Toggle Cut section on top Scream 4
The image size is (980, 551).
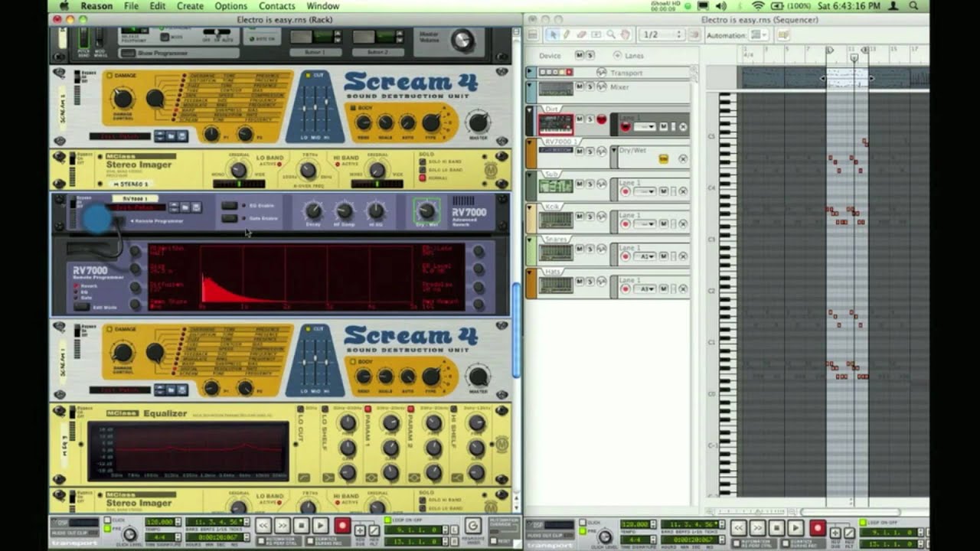(x=308, y=76)
